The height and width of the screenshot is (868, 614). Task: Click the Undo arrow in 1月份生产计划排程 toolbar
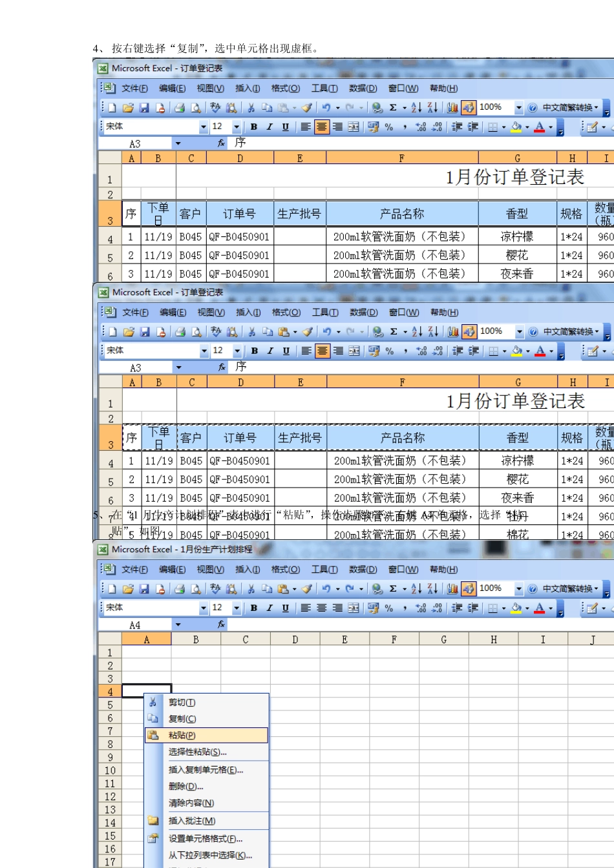pos(326,588)
